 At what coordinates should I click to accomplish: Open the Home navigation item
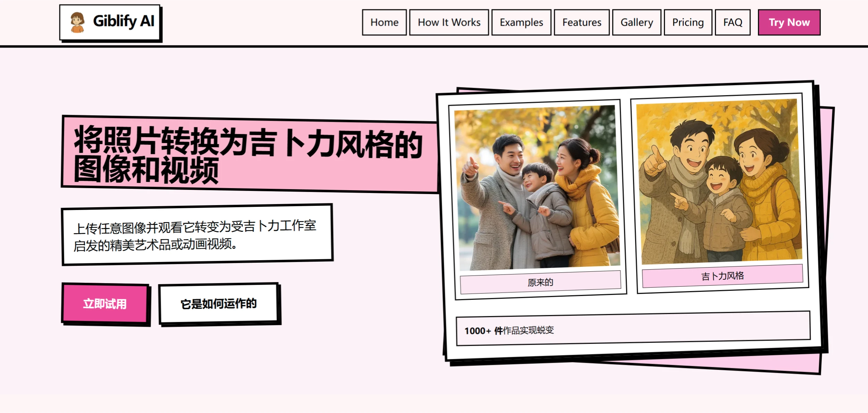(384, 22)
